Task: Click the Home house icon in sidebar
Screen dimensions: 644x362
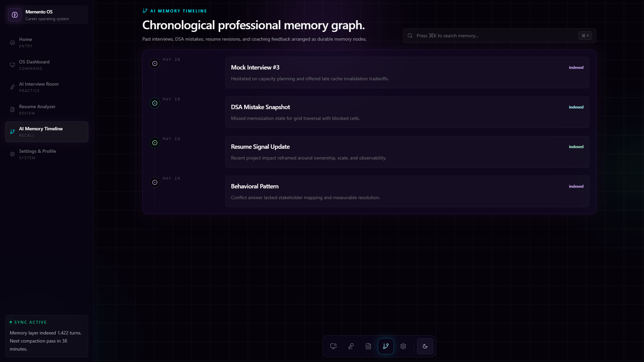Action: [12, 42]
